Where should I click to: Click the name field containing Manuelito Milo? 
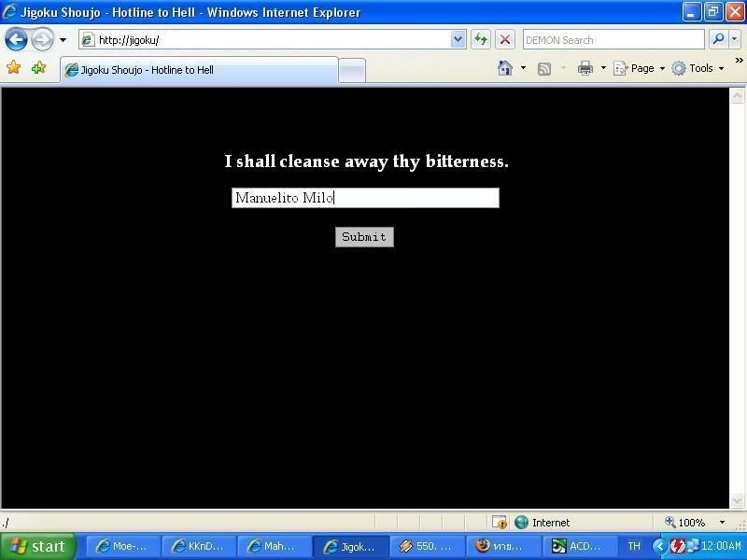[x=365, y=198]
